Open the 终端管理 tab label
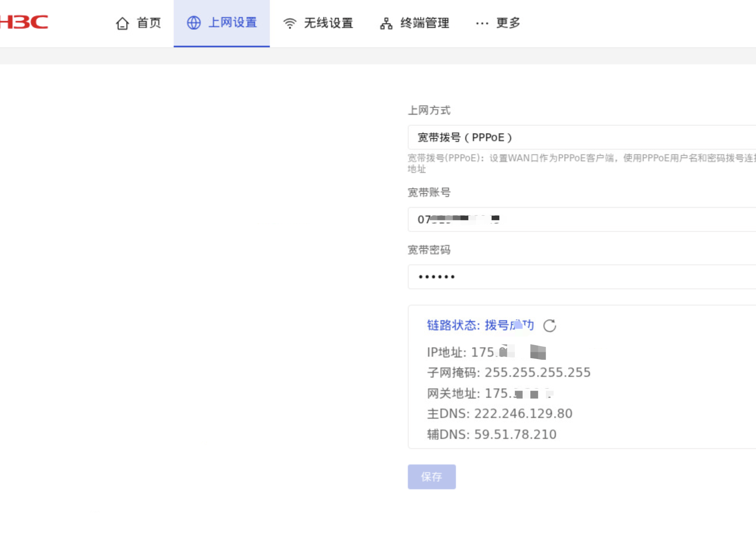Viewport: 756px width, 542px height. [425, 23]
